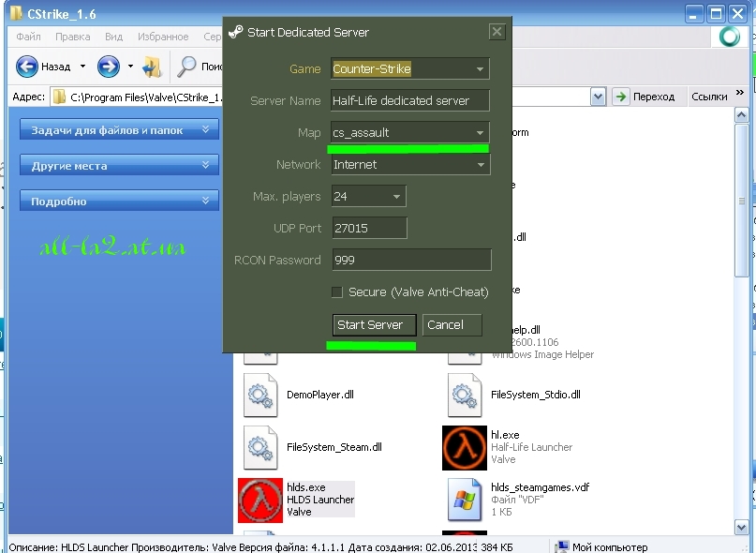Image resolution: width=756 pixels, height=553 pixels.
Task: Click the Server Name input field
Action: click(x=410, y=101)
